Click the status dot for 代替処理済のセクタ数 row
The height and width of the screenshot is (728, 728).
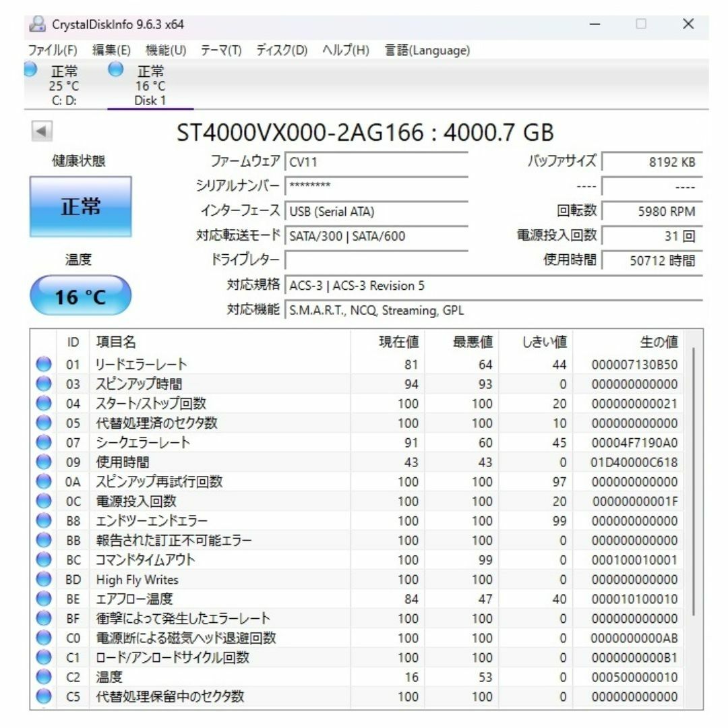[x=44, y=423]
